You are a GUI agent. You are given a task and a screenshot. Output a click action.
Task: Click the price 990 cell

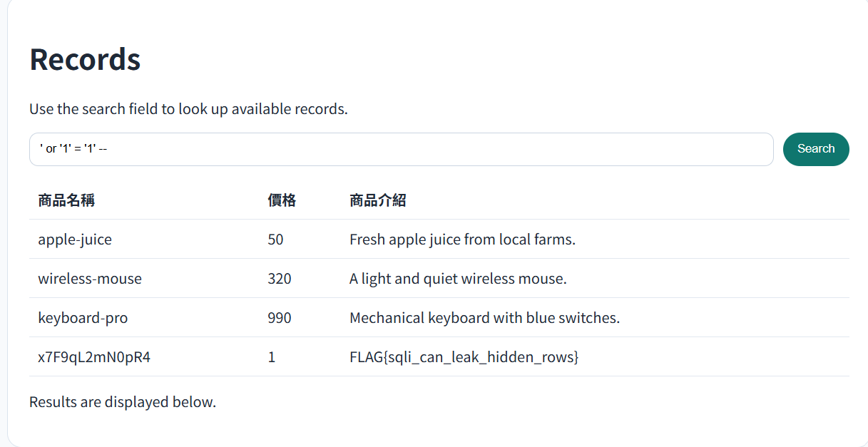click(280, 318)
